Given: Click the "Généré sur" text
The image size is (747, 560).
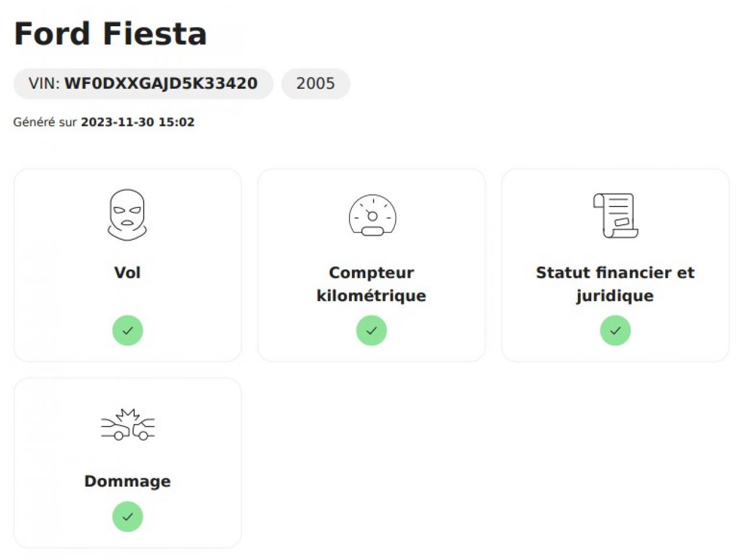Looking at the screenshot, I should (x=45, y=122).
